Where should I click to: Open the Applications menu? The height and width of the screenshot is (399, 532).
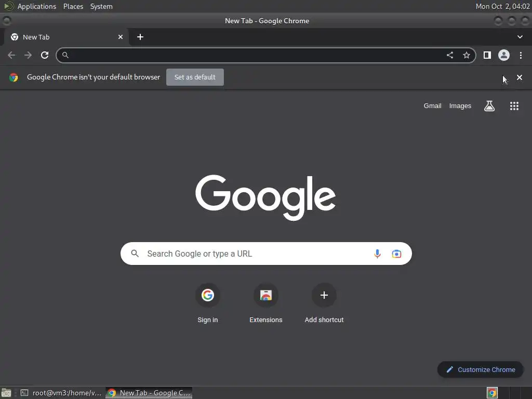point(37,6)
